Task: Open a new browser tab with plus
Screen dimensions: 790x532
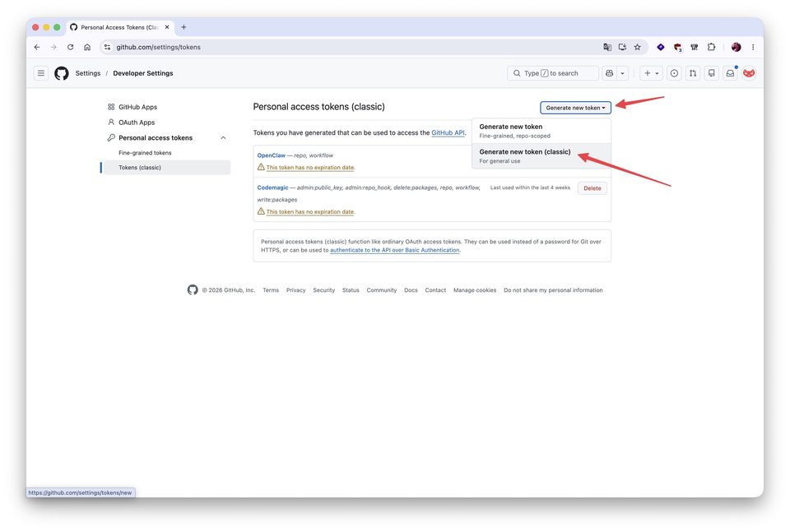Action: tap(184, 27)
